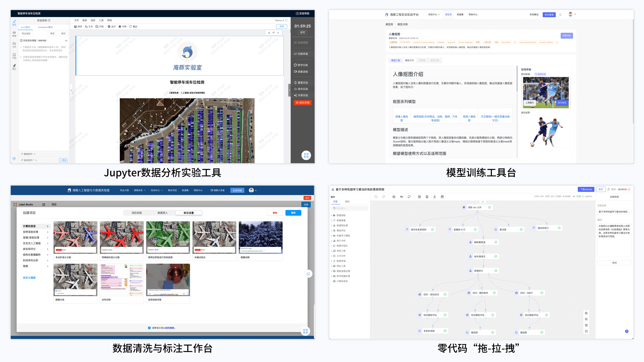Click the 运行 run toolbar button
The image size is (644, 362).
click(x=112, y=26)
